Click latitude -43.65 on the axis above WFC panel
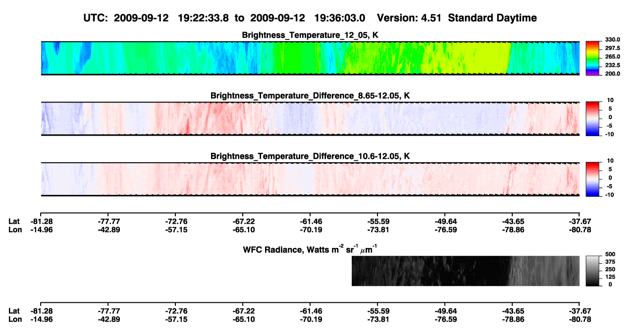 click(512, 222)
